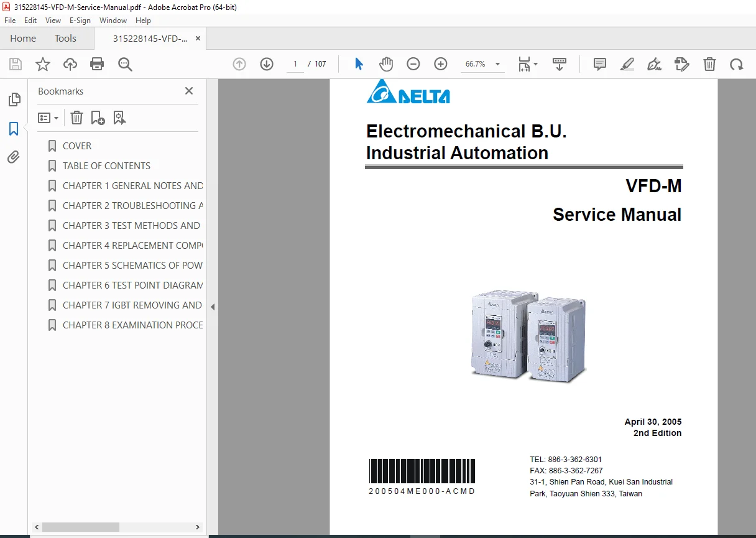The image size is (756, 538).
Task: Open the Attachments paperclip panel
Action: [14, 157]
